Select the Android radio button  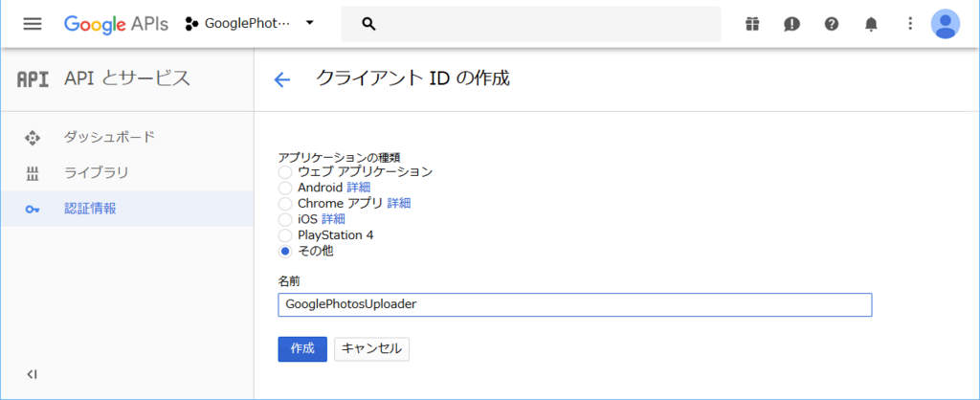point(285,188)
